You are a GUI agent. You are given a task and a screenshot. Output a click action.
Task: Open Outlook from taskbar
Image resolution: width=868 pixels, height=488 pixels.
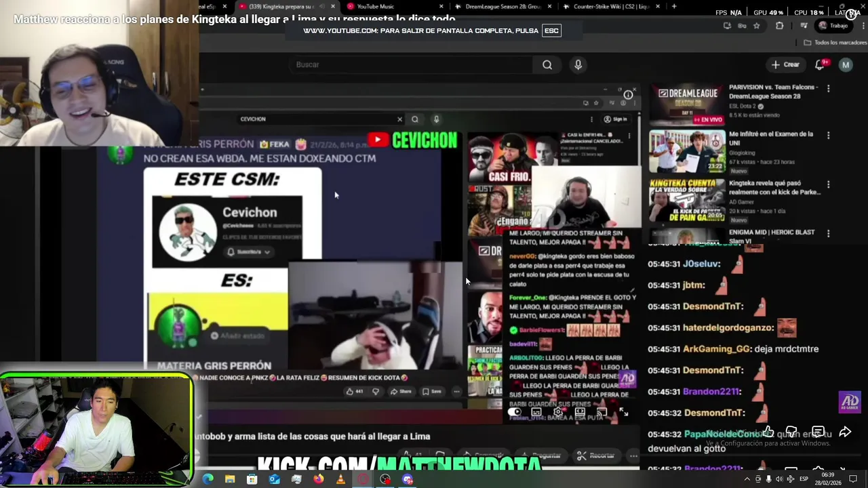(274, 479)
